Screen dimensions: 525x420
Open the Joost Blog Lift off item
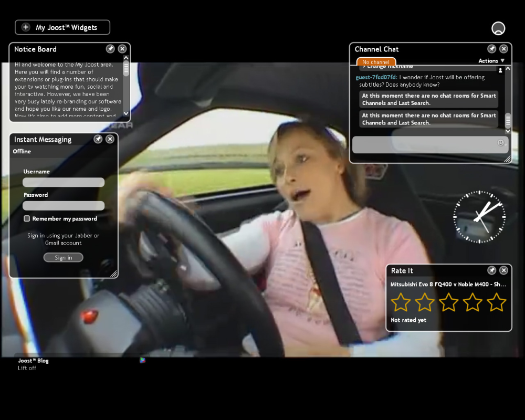coord(34,364)
